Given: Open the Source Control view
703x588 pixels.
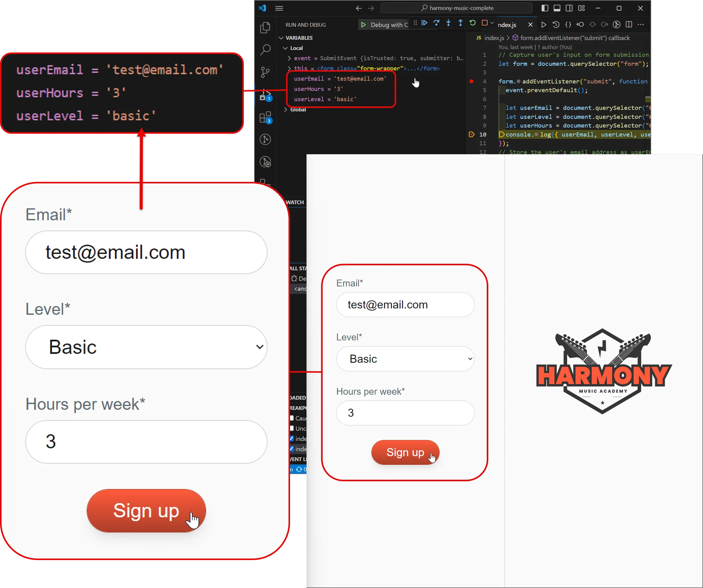Looking at the screenshot, I should point(265,72).
